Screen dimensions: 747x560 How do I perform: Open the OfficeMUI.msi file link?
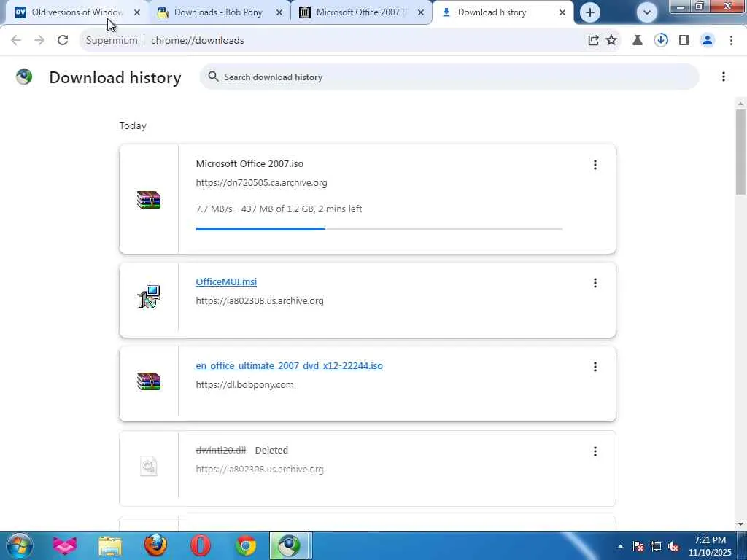pos(226,281)
